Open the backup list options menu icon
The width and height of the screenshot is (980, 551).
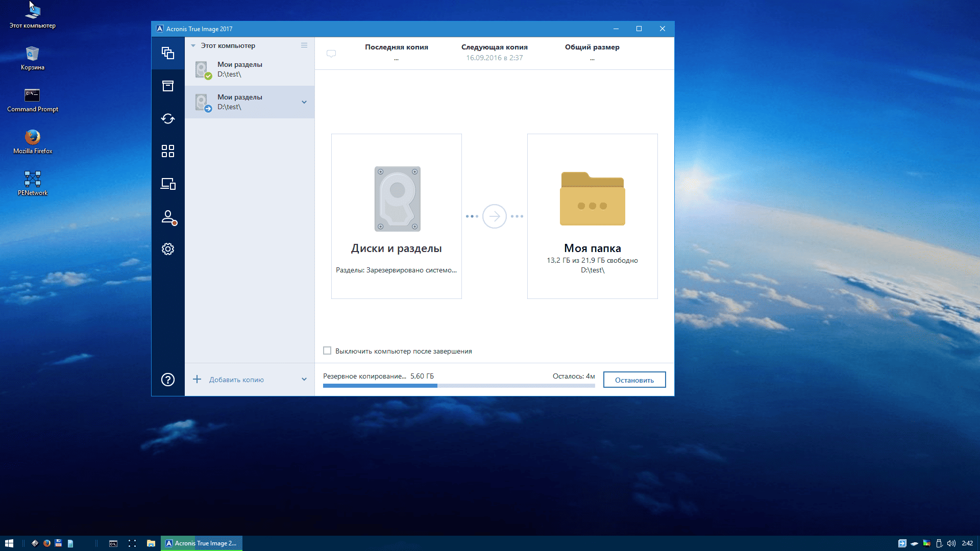tap(304, 45)
